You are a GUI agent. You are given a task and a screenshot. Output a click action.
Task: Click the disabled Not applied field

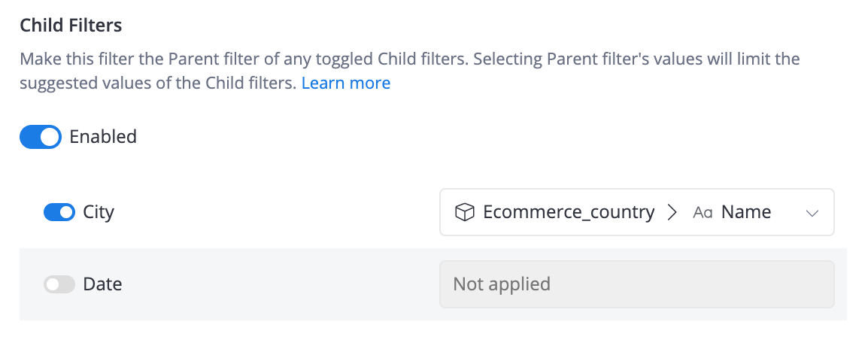pos(636,284)
